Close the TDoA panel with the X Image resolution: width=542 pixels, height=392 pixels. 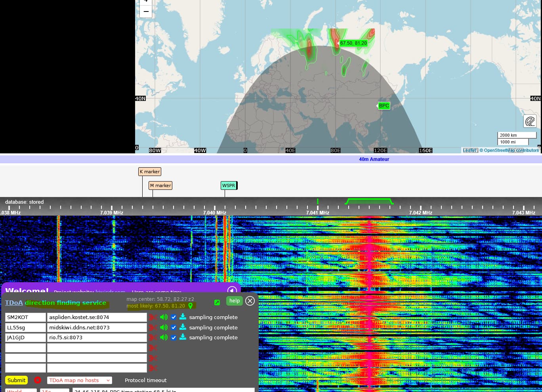(x=250, y=301)
